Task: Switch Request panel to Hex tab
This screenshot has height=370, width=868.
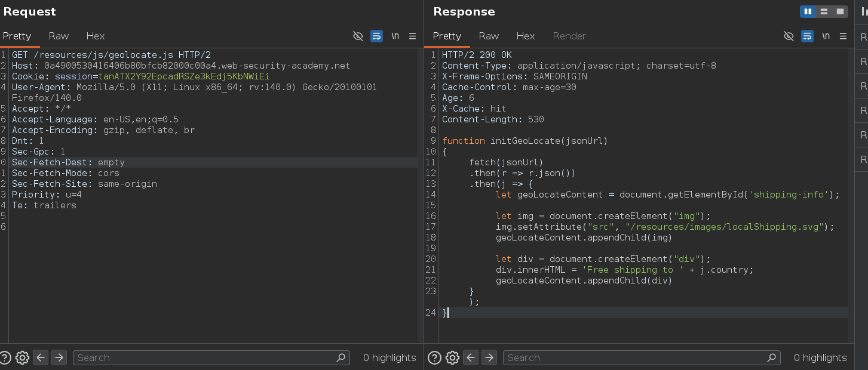Action: point(96,36)
